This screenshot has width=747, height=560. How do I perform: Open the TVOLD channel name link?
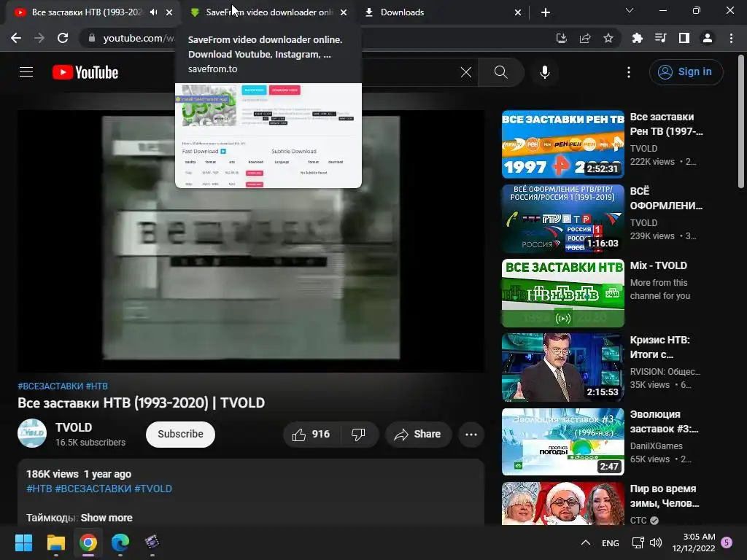coord(74,427)
